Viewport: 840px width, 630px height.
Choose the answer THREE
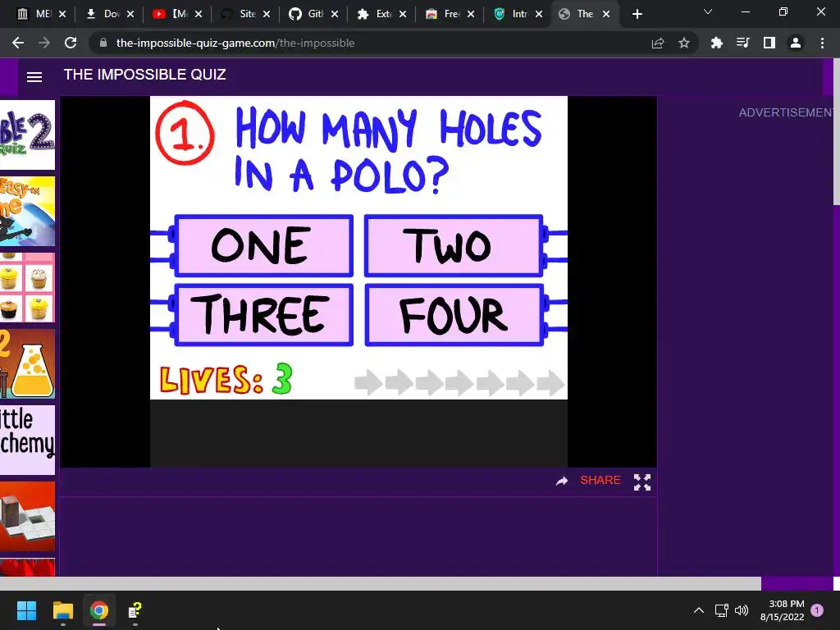point(263,315)
